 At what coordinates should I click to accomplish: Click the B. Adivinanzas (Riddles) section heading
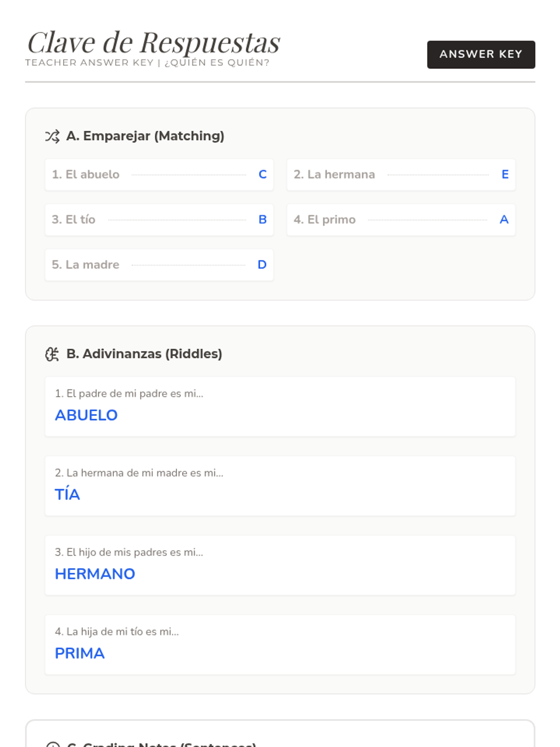pos(144,354)
